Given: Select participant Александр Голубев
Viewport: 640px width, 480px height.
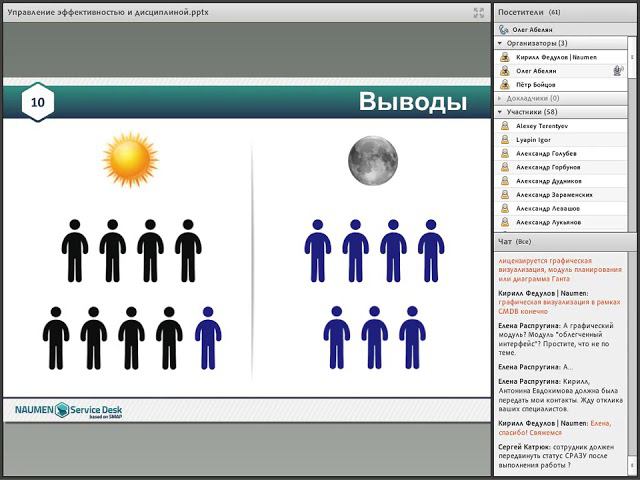Looking at the screenshot, I should [x=561, y=153].
